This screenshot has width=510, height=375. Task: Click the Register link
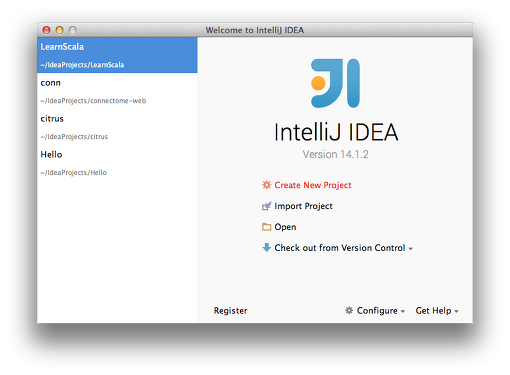(x=230, y=311)
